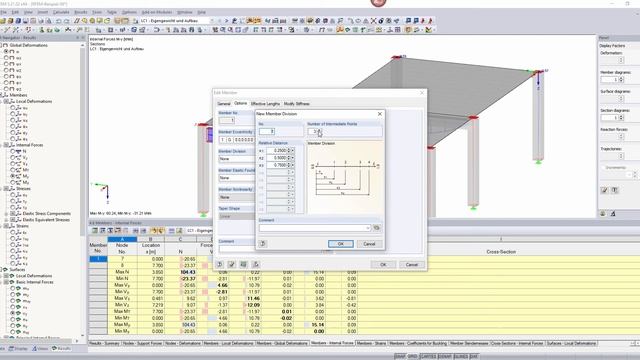Open Members - Strains table tab
This screenshot has width=640, height=360.
371,343
